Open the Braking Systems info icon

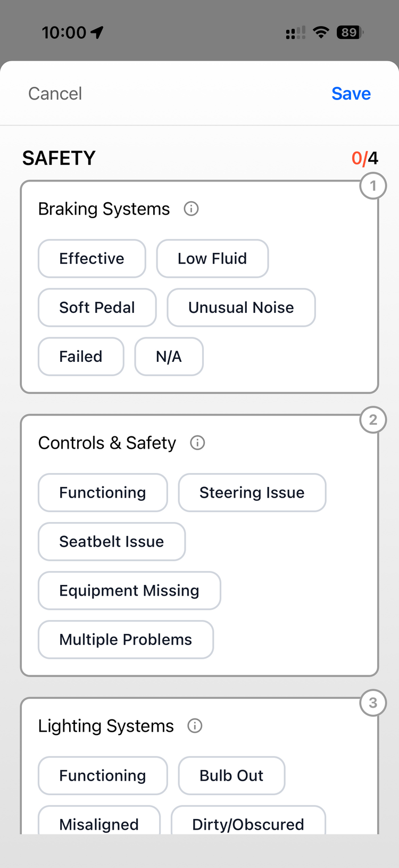(190, 209)
